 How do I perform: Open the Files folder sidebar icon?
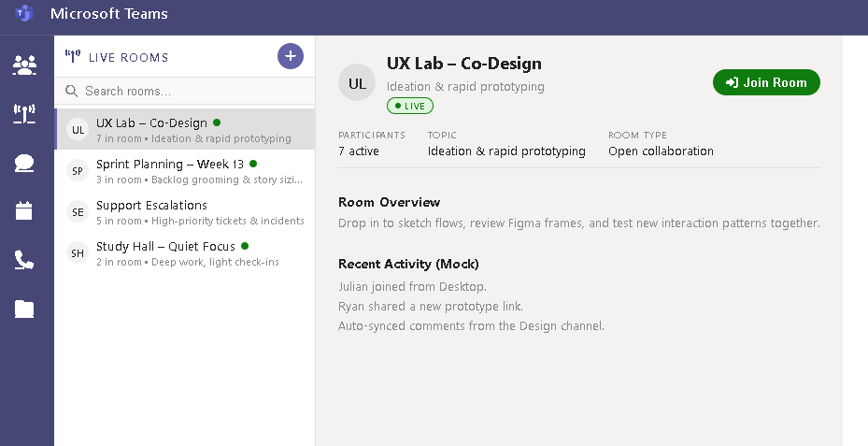tap(24, 309)
